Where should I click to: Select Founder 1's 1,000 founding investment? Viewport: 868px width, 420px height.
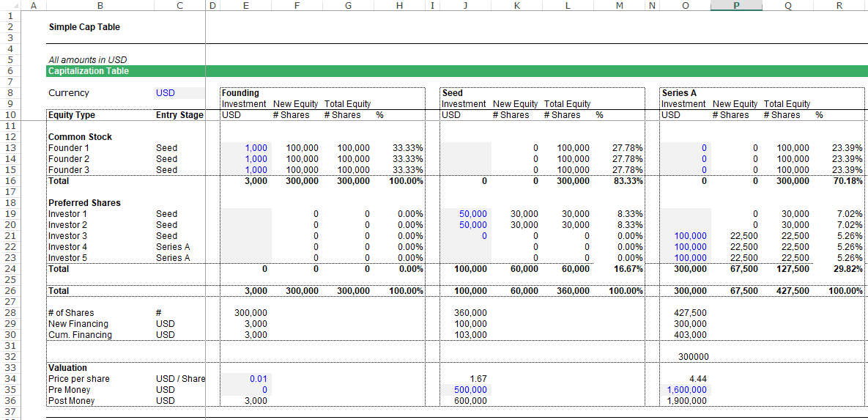click(246, 148)
